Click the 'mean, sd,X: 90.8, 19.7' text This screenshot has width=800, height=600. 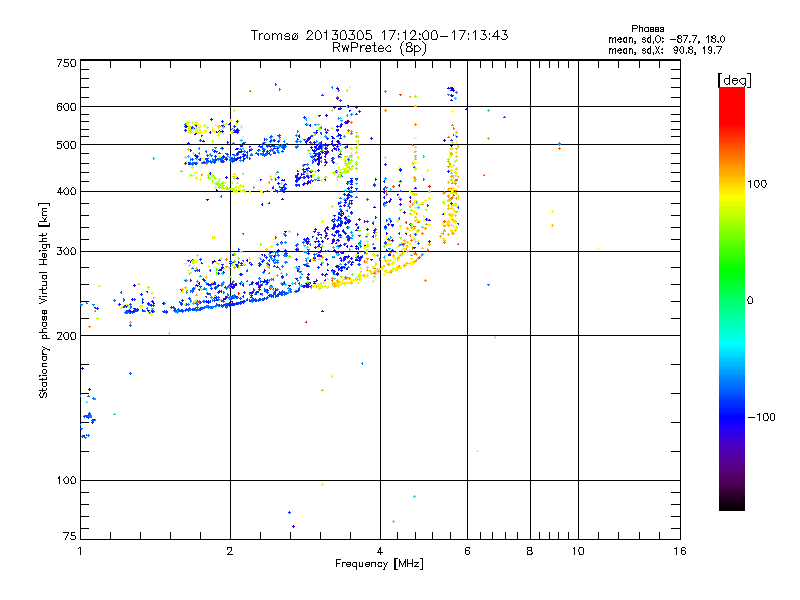tap(665, 50)
